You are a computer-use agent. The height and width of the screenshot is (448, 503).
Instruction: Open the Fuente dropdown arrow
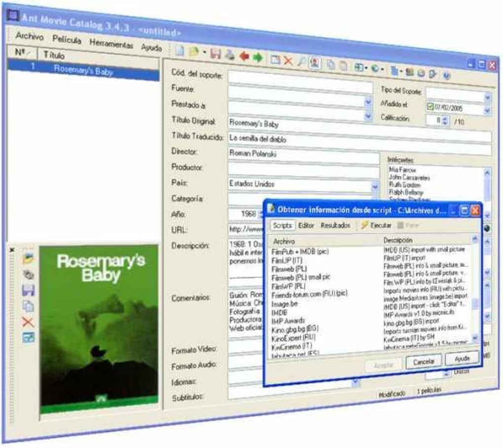tap(368, 102)
